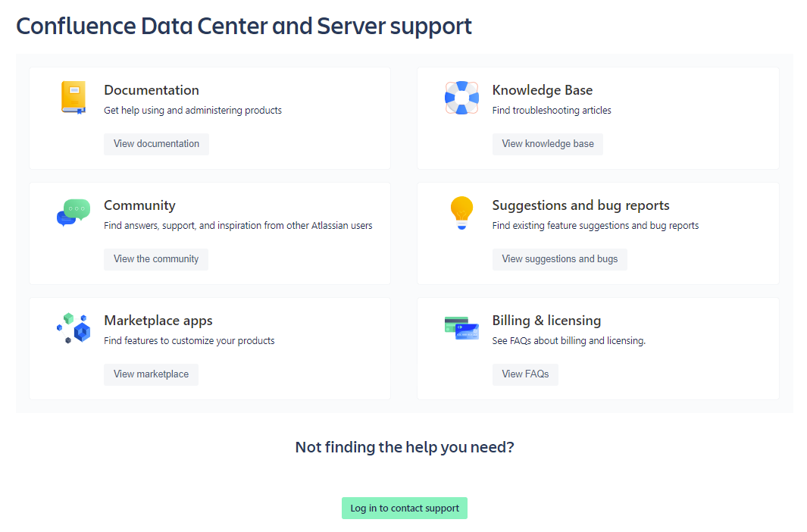807x532 pixels.
Task: Click 'Find troubleshooting articles' text
Action: click(x=552, y=110)
